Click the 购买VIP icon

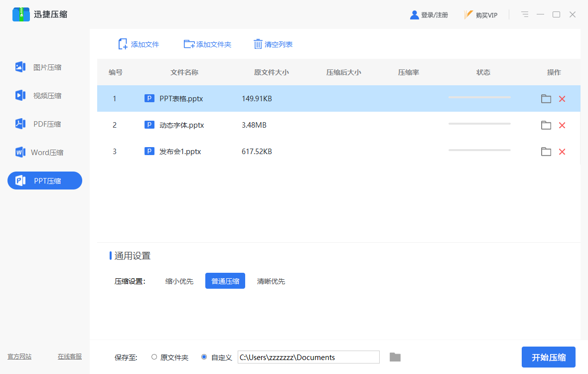tap(468, 15)
